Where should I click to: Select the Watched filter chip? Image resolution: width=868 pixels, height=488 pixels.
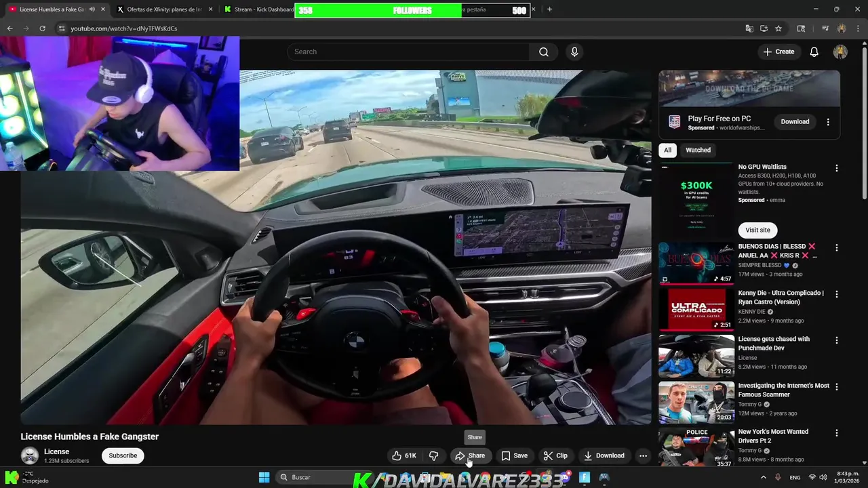[698, 150]
